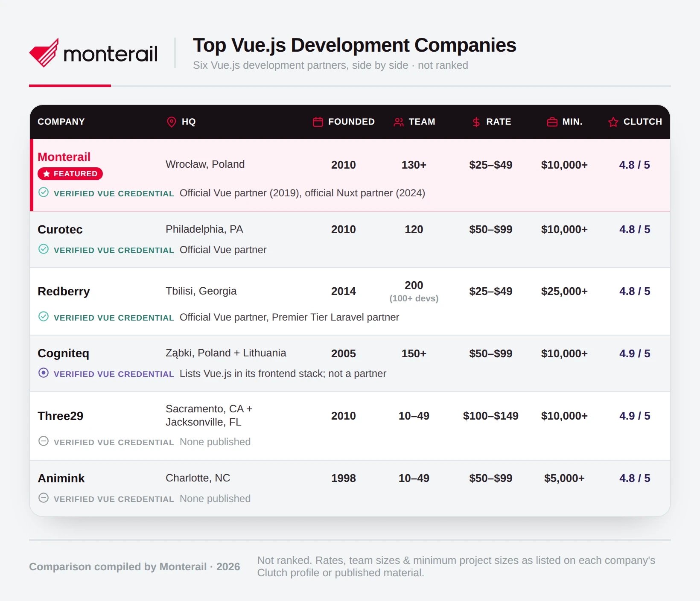700x601 pixels.
Task: Click Cogniteq's 4.9 / 5 Clutch rating
Action: (x=635, y=353)
